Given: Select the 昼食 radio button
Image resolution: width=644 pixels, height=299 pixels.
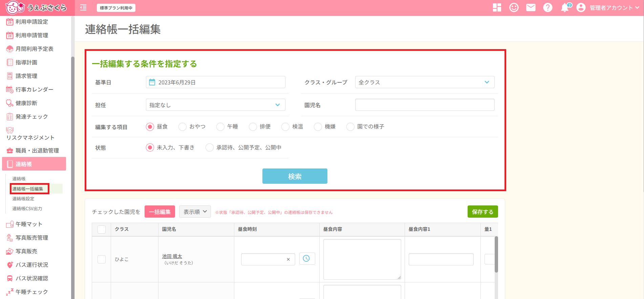Looking at the screenshot, I should click(x=150, y=127).
